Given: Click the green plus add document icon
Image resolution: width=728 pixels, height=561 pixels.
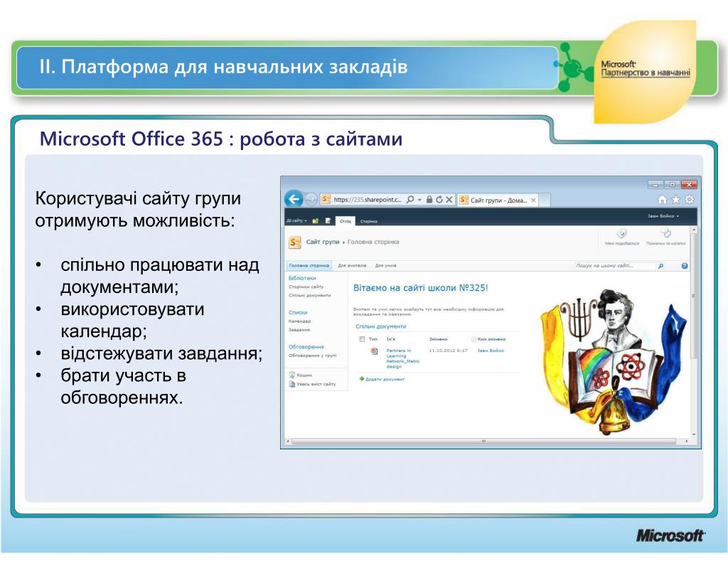Looking at the screenshot, I should point(362,379).
